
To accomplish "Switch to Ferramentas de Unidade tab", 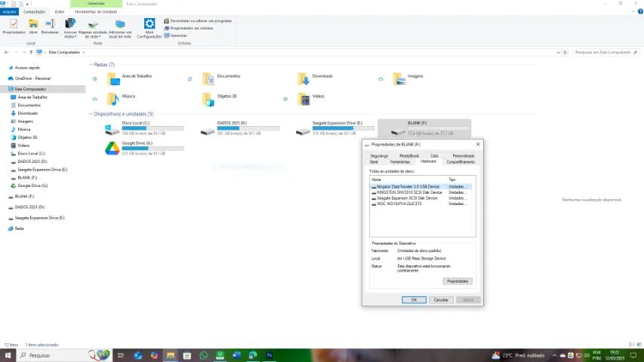I will click(96, 11).
